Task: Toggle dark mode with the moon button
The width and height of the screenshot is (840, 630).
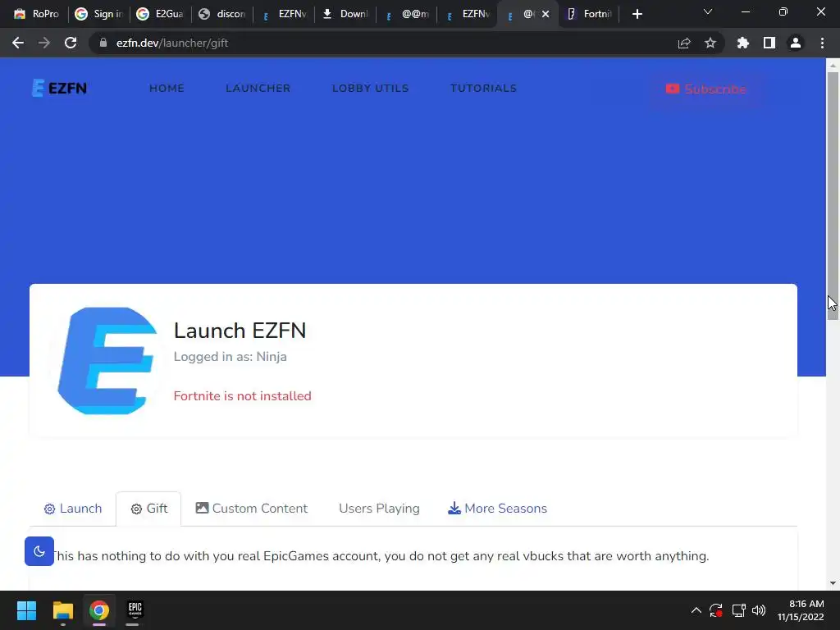Action: 39,550
